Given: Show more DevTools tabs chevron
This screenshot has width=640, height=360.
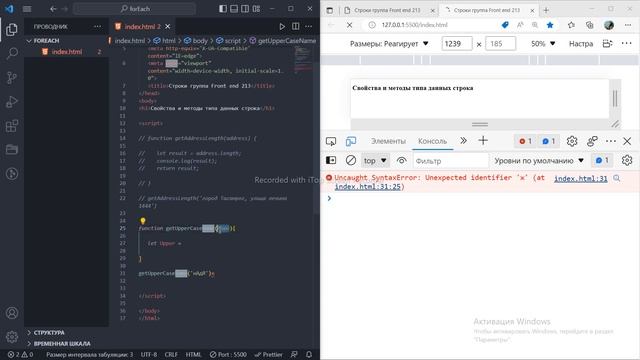Looking at the screenshot, I should click(x=463, y=141).
